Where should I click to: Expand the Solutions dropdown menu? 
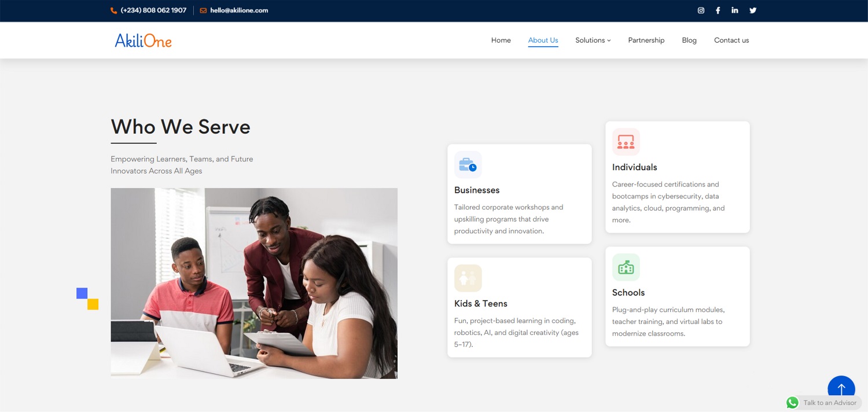pyautogui.click(x=593, y=41)
